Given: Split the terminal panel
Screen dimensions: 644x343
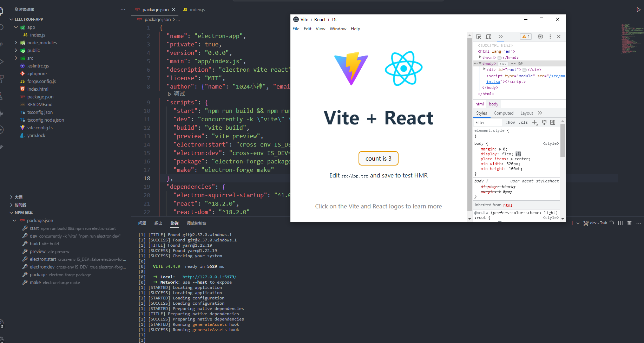Looking at the screenshot, I should pos(620,223).
